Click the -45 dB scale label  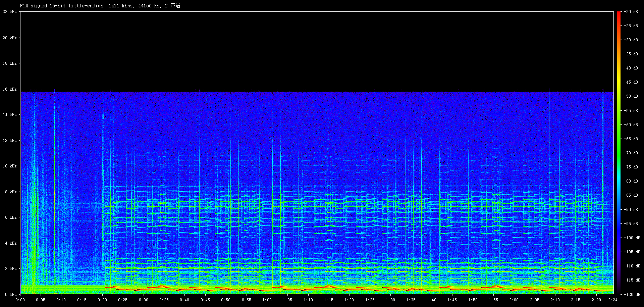click(631, 82)
